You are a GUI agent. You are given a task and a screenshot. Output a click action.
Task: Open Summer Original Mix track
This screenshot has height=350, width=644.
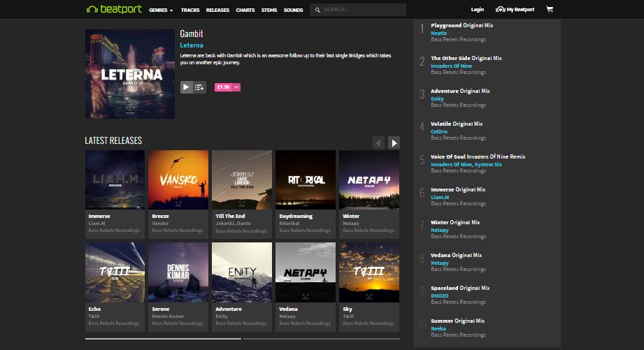coord(458,321)
